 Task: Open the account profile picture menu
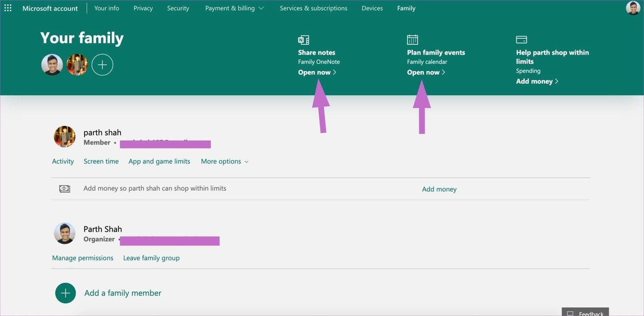633,8
